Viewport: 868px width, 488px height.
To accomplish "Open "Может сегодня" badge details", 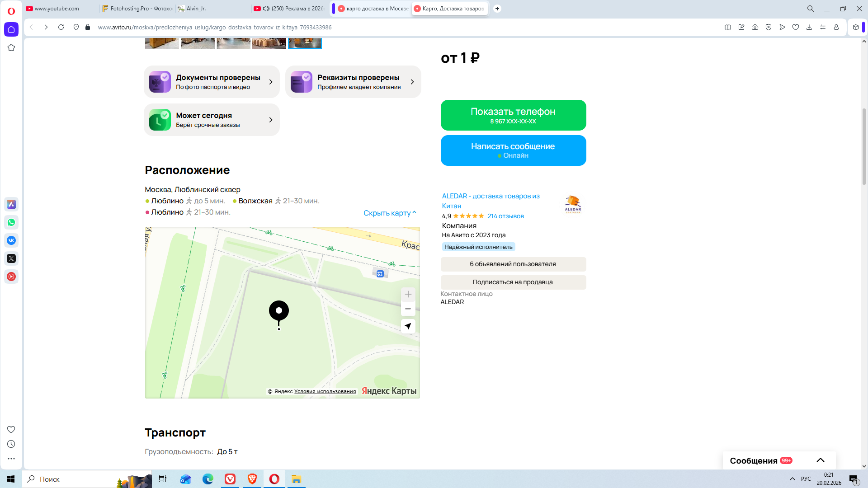I will (x=212, y=120).
